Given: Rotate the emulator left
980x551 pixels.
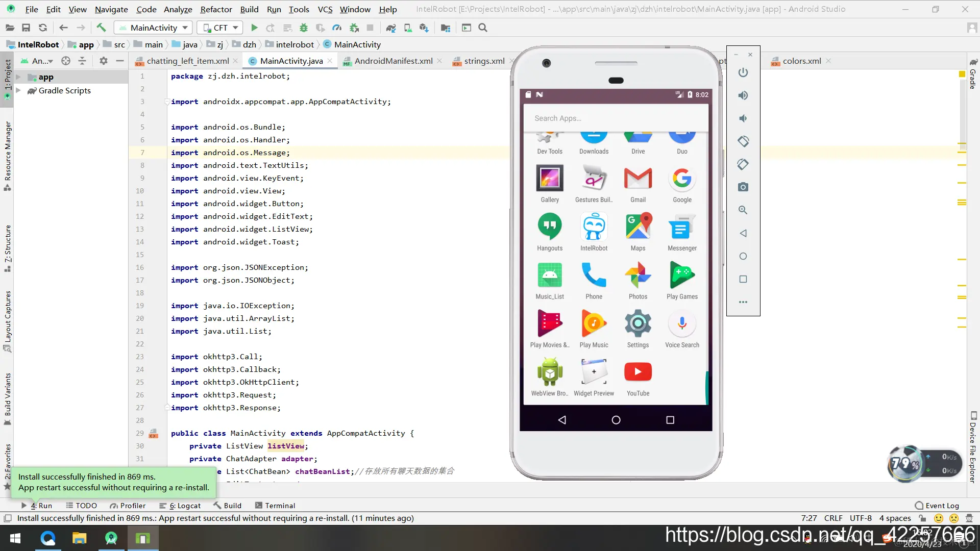Looking at the screenshot, I should (x=743, y=141).
